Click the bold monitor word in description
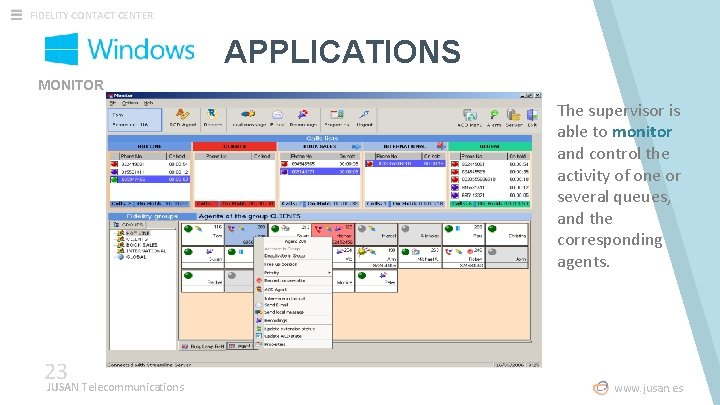 pos(642,132)
